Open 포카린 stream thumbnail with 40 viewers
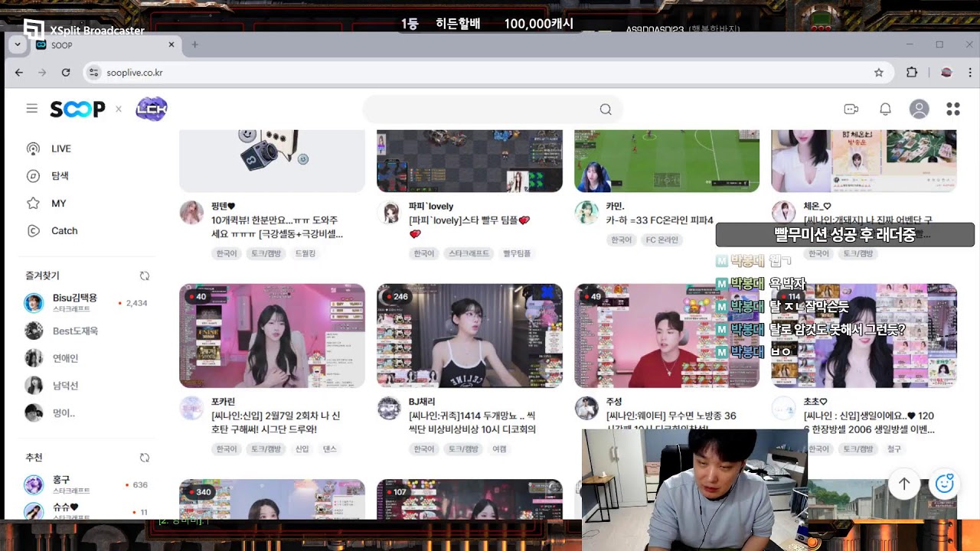Viewport: 980px width, 551px height. (x=272, y=336)
